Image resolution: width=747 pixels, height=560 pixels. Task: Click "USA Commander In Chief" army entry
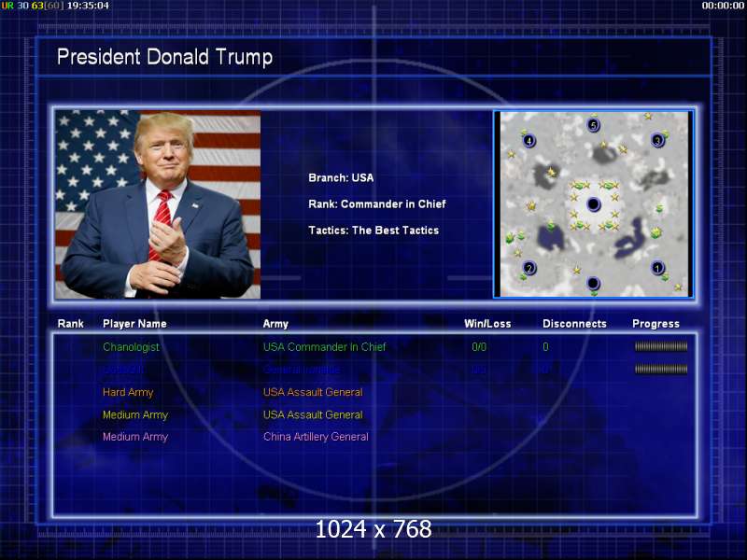click(324, 346)
